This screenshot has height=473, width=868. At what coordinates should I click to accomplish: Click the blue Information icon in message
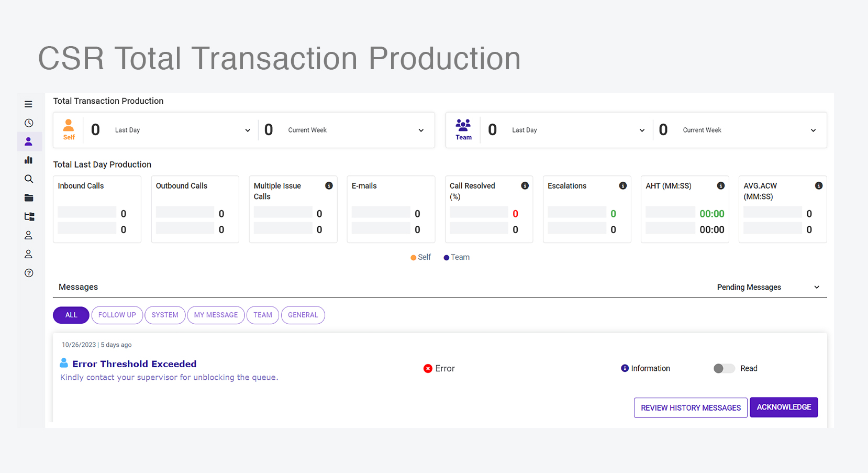coord(625,368)
